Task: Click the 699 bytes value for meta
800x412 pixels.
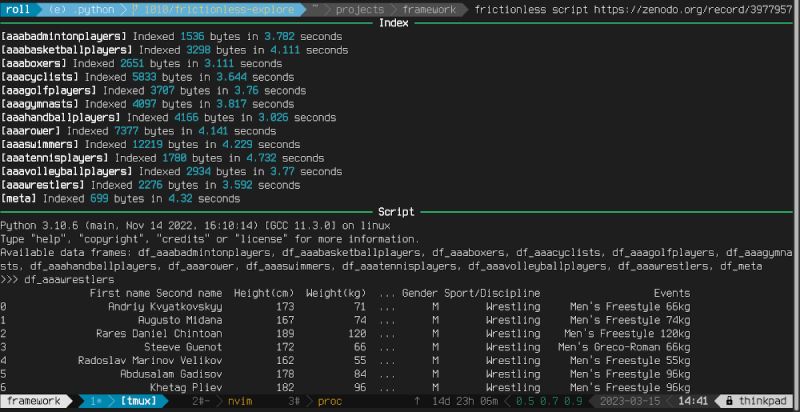Action: tap(99, 198)
